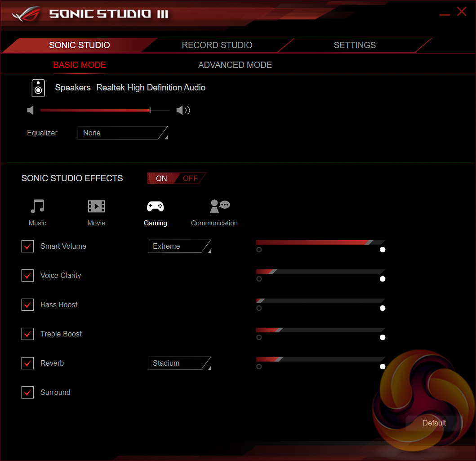Click the Speakers device icon
The height and width of the screenshot is (461, 476).
(x=38, y=88)
